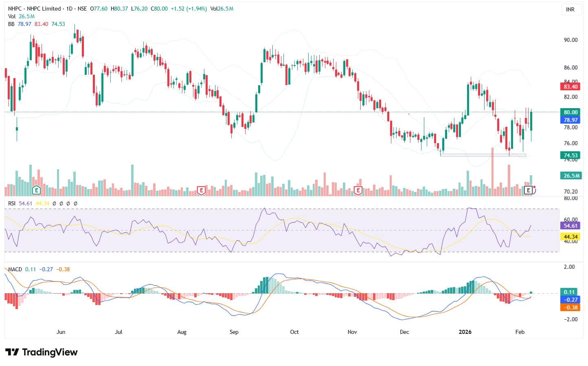Click the green 0.11 MACD axis tag
This screenshot has width=588, height=366.
click(x=569, y=292)
